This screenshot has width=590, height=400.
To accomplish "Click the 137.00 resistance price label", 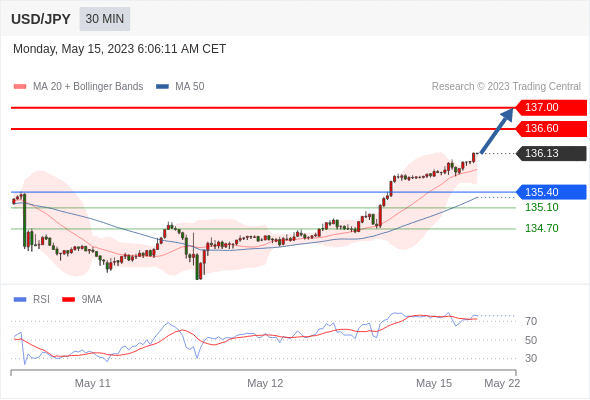I will tap(551, 107).
